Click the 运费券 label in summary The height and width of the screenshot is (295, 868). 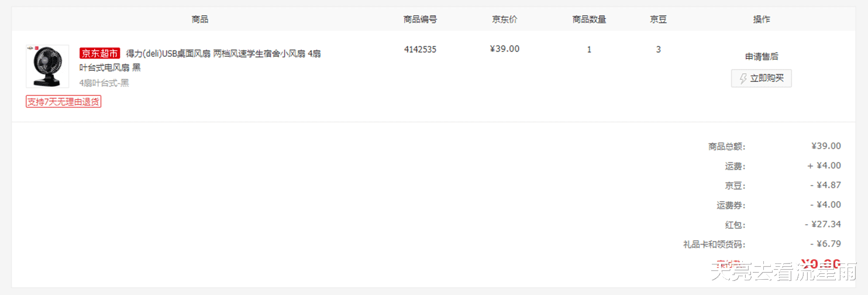(731, 205)
